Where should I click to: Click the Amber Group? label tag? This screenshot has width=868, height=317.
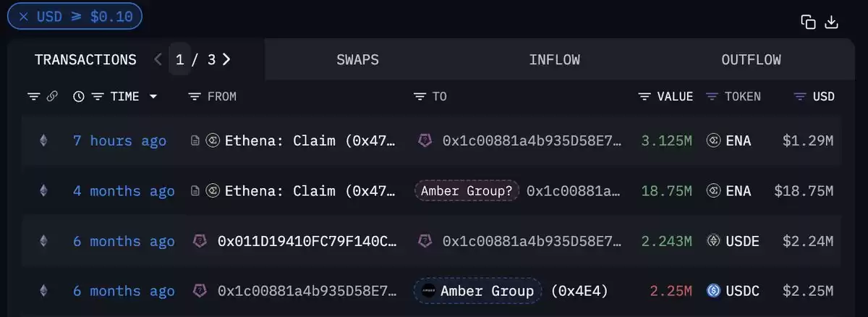click(x=467, y=191)
